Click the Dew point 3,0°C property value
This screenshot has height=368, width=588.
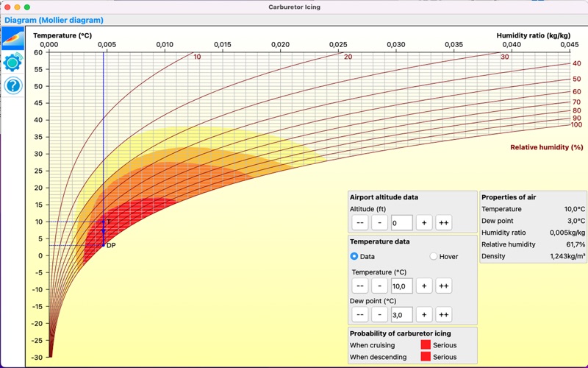pyautogui.click(x=576, y=221)
